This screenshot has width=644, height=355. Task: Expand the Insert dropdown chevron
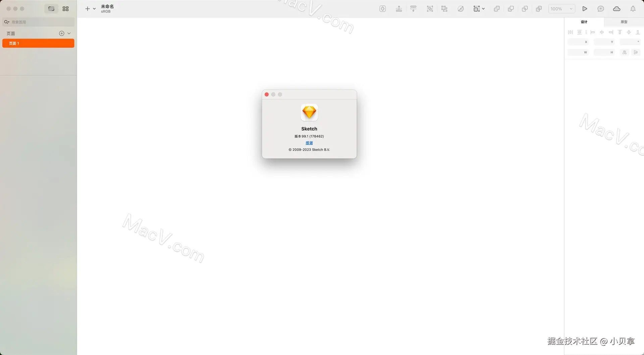tap(94, 9)
